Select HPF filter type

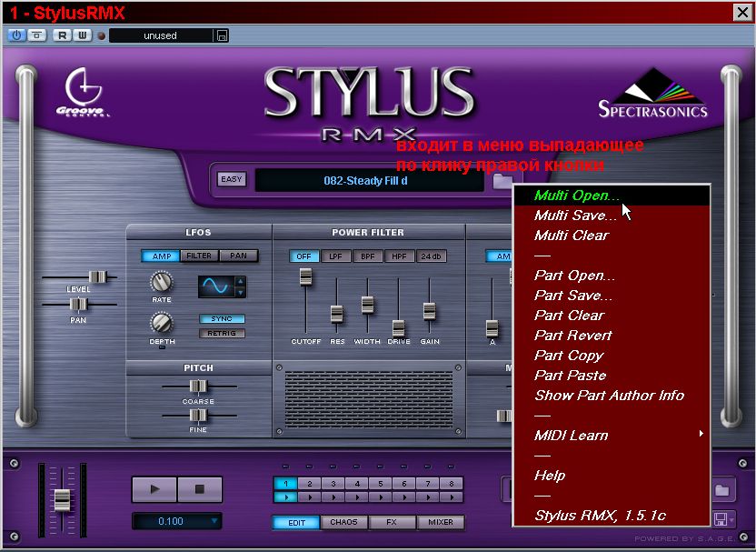pyautogui.click(x=399, y=256)
